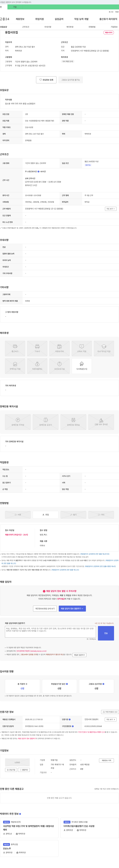
Task: Select the 차량유지비 icon tile
Action: pyautogui.click(x=59, y=348)
